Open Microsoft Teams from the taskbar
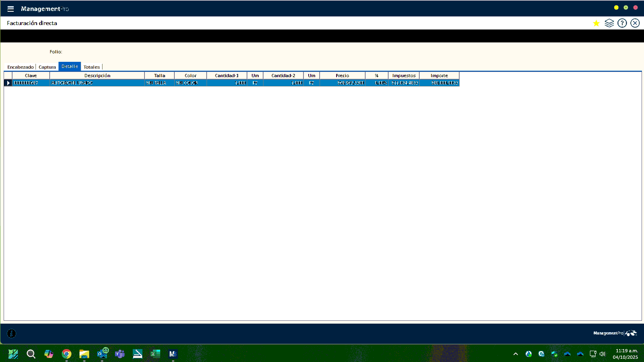644x362 pixels. tap(120, 354)
